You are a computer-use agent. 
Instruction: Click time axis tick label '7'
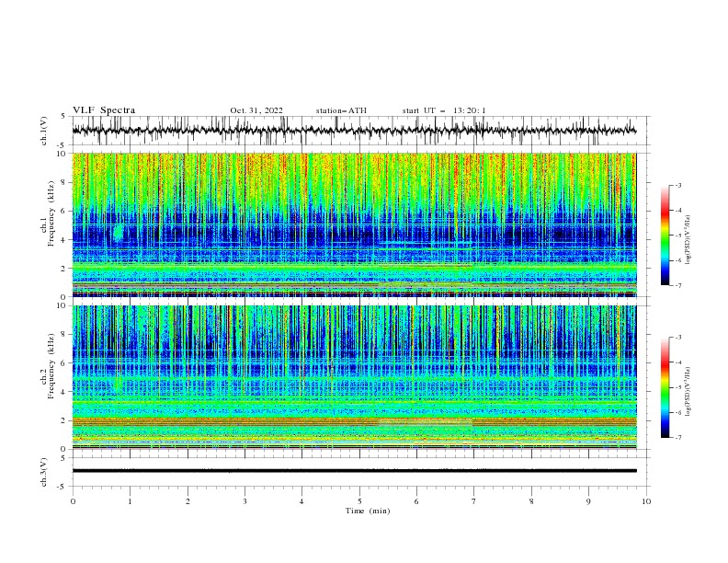point(474,501)
